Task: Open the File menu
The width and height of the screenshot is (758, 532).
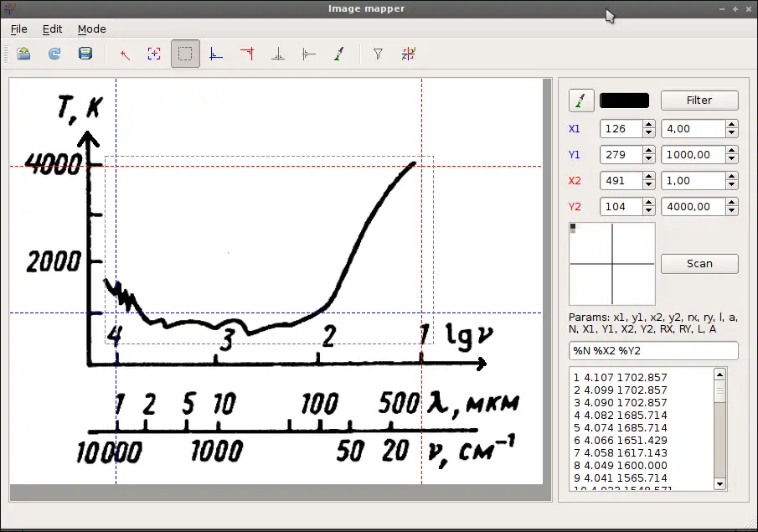Action: pos(18,28)
